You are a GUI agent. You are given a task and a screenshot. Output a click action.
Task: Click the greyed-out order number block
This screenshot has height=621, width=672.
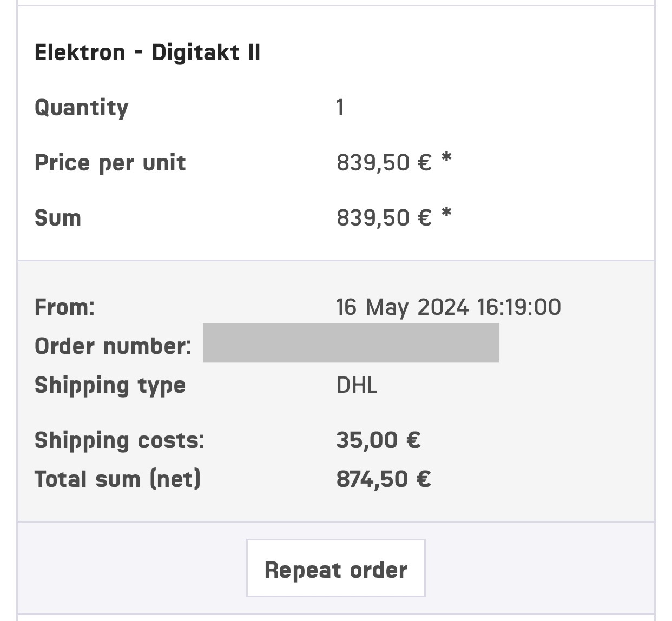[x=351, y=343]
